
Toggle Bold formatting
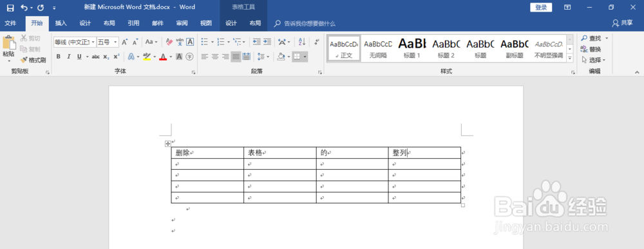point(59,56)
